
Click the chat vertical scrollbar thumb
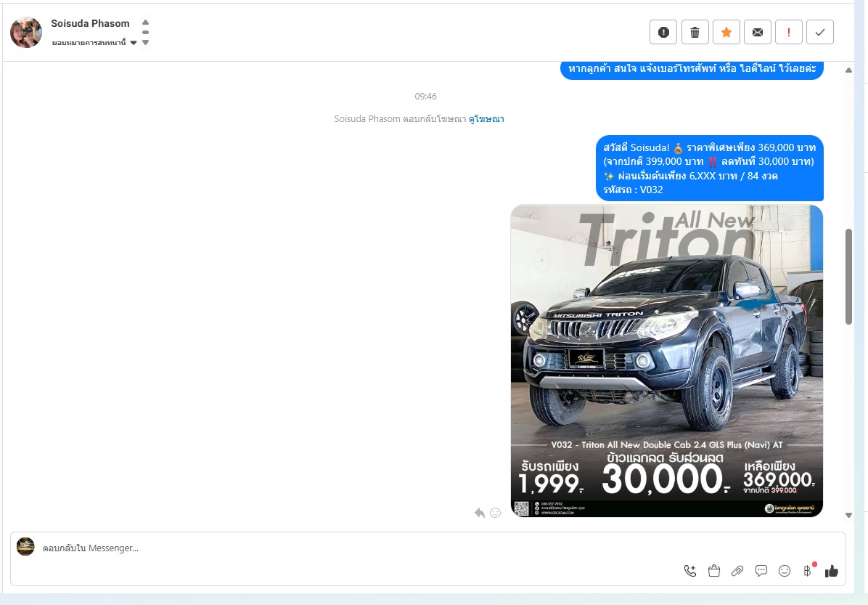(x=848, y=277)
